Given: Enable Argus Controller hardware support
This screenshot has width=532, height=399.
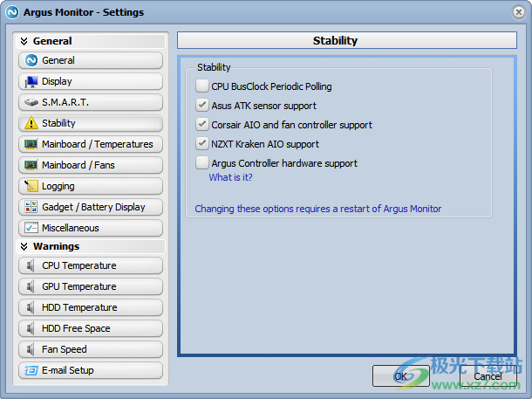Looking at the screenshot, I should pyautogui.click(x=201, y=162).
